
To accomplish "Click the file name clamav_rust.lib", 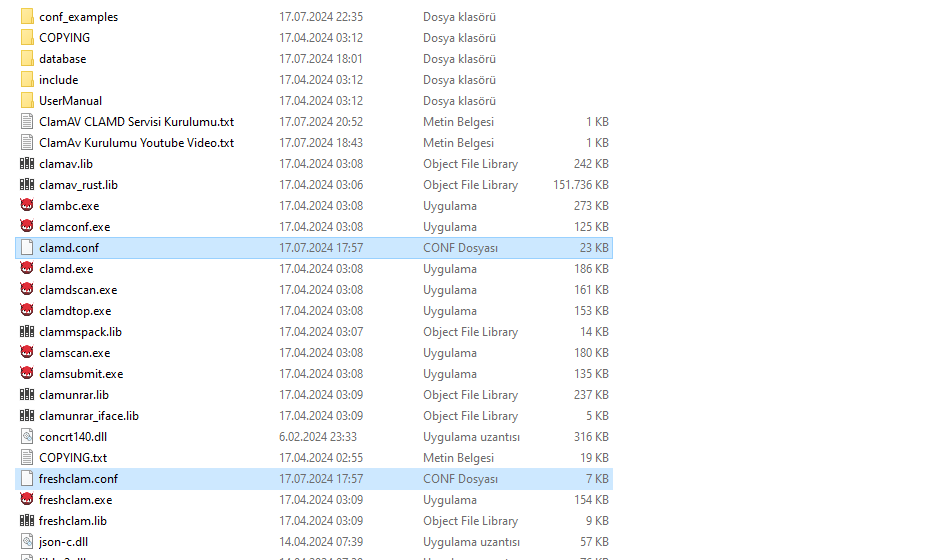I will (x=79, y=185).
